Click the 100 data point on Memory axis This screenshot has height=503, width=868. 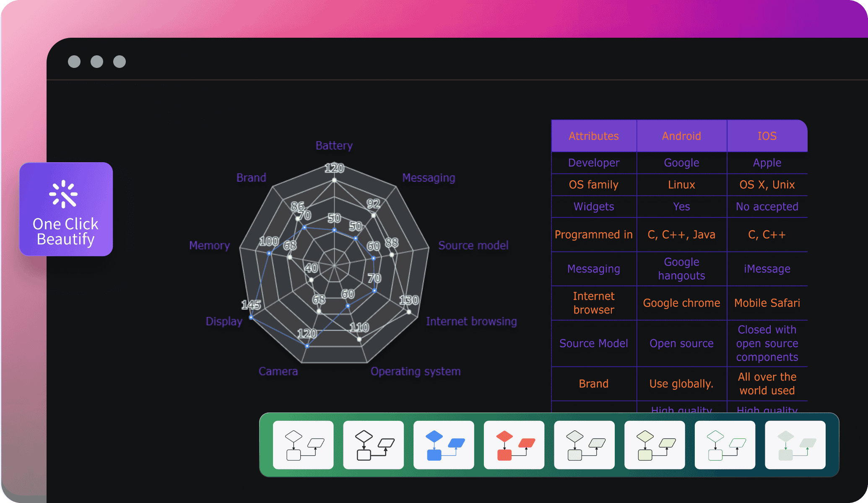(269, 253)
